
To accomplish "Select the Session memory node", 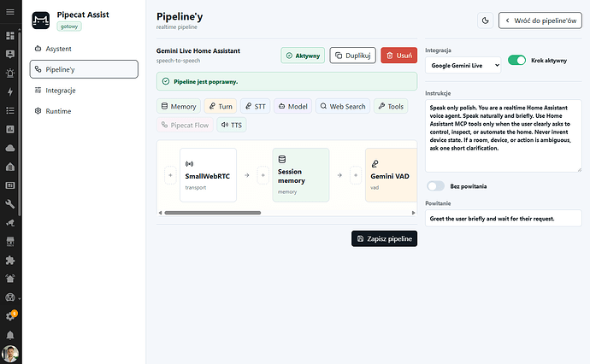I will point(301,175).
